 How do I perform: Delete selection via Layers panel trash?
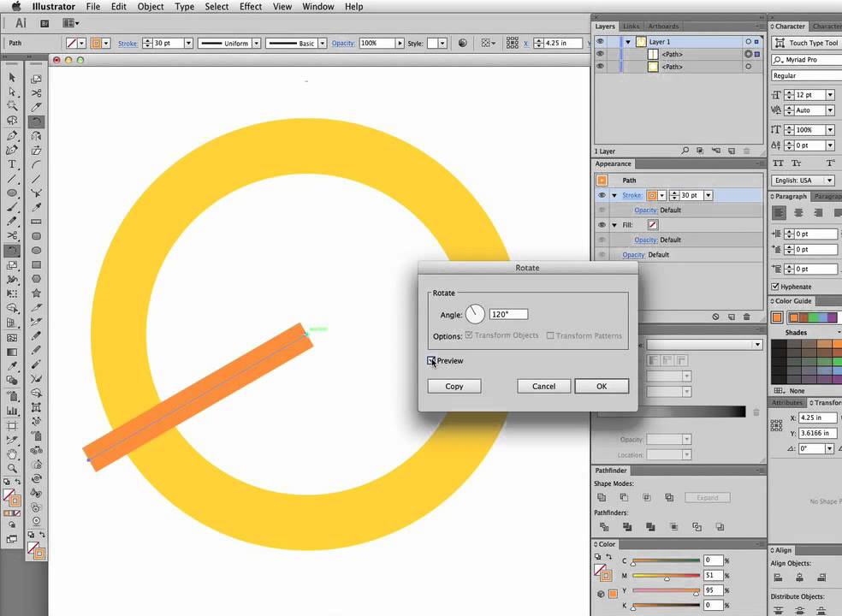[x=746, y=151]
